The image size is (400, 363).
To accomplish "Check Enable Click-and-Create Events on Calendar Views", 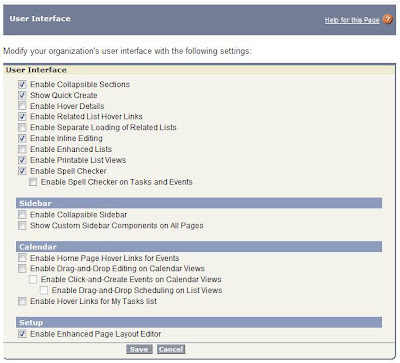I will (x=33, y=279).
